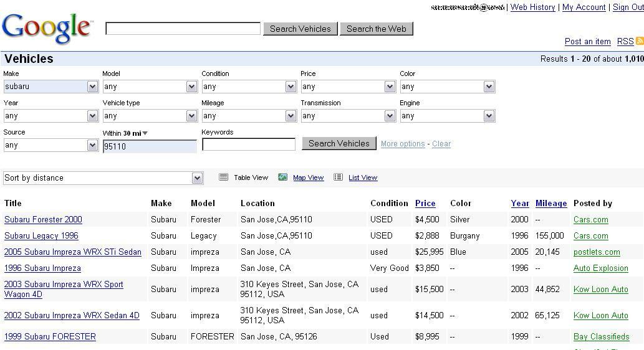644x350 pixels.
Task: Click the Keywords input field
Action: click(x=249, y=144)
